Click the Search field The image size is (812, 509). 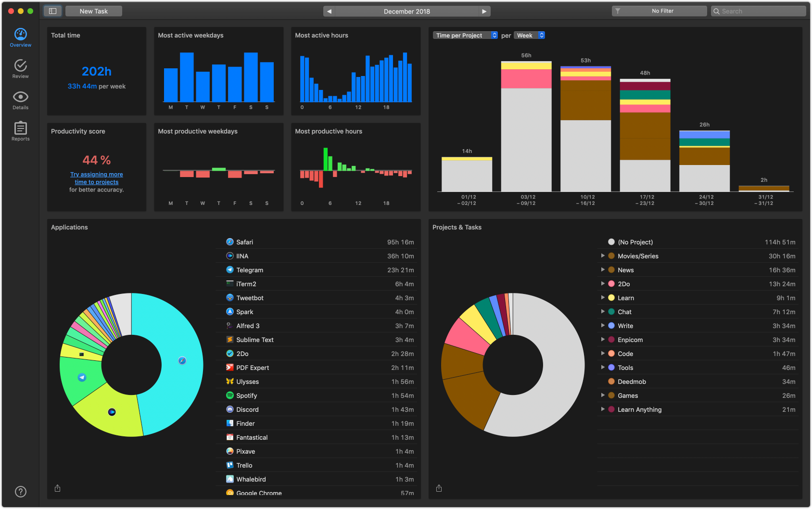[758, 11]
